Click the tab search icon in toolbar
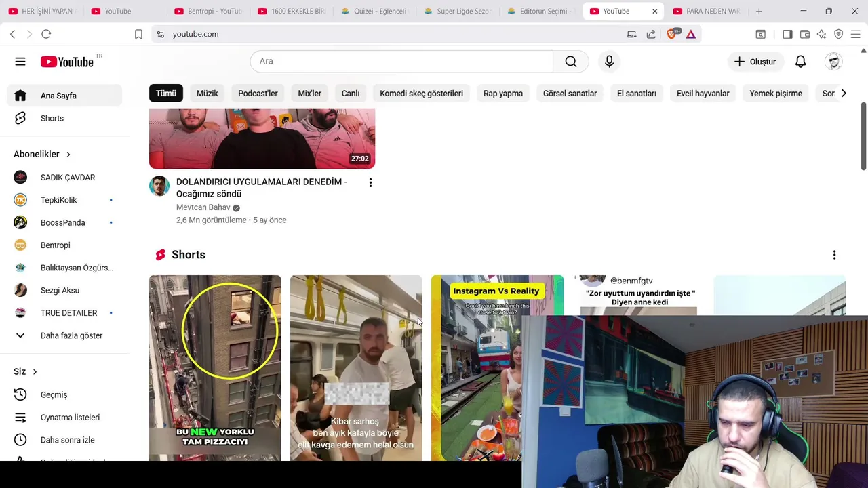The width and height of the screenshot is (868, 488). click(761, 34)
